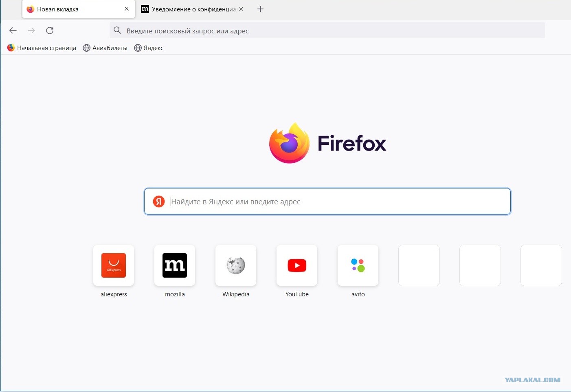This screenshot has width=571, height=392.
Task: Switch to the "Новая вкладка" tab
Action: pos(78,9)
